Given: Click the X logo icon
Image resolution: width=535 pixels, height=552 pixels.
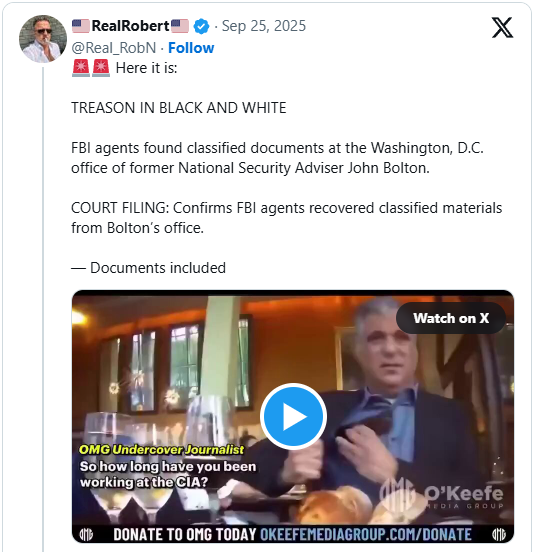Looking at the screenshot, I should (x=502, y=27).
